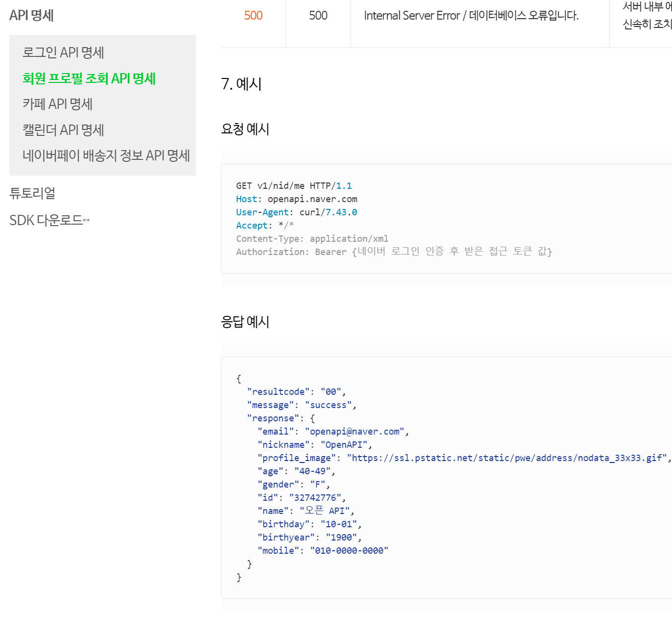Click the Host: openapi.naver.com header line
The height and width of the screenshot is (643, 672).
(x=297, y=199)
